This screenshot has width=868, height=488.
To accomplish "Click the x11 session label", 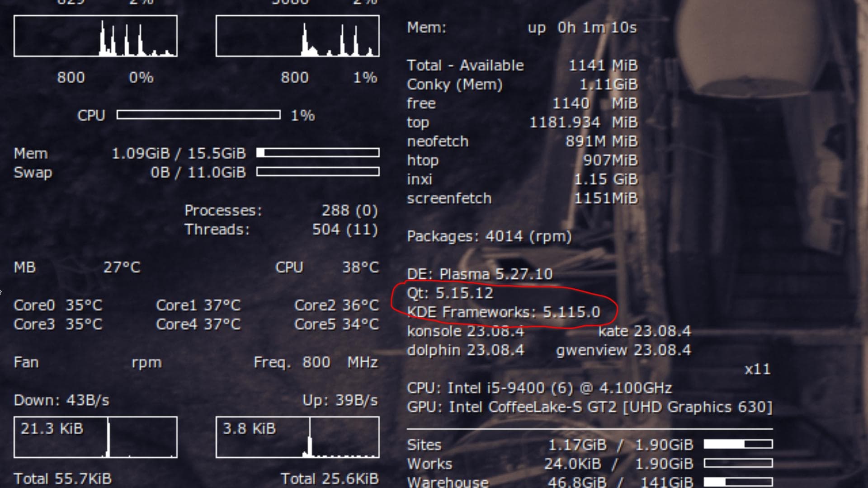I will pyautogui.click(x=757, y=369).
